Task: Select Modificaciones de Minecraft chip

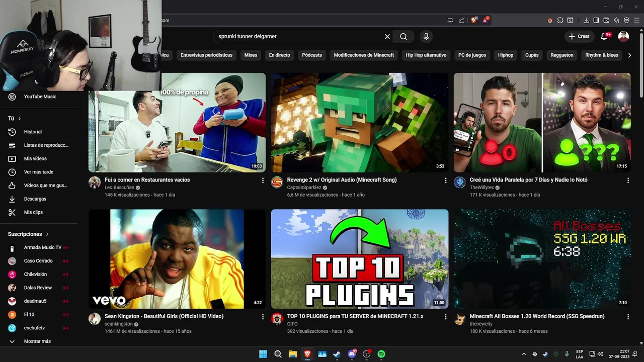Action: (x=364, y=55)
